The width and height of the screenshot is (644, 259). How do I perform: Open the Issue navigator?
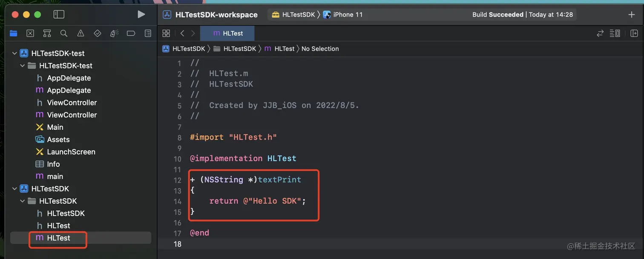pos(80,33)
